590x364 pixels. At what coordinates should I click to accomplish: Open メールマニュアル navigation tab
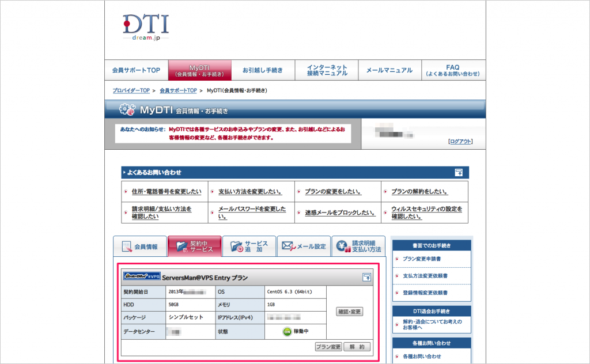pyautogui.click(x=389, y=70)
